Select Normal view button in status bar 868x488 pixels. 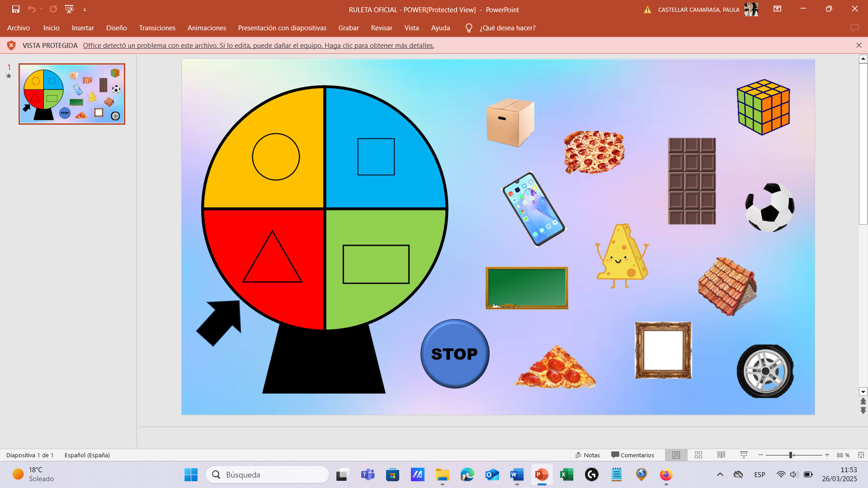click(676, 455)
